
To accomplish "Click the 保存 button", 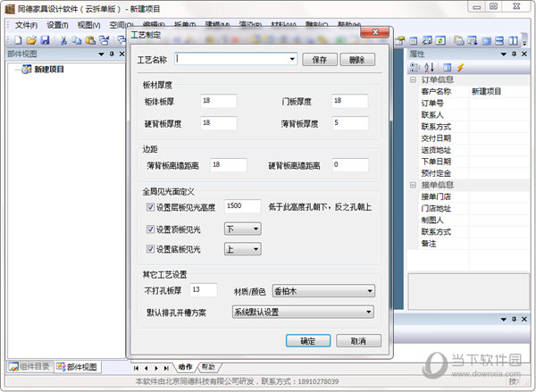I will click(x=320, y=60).
